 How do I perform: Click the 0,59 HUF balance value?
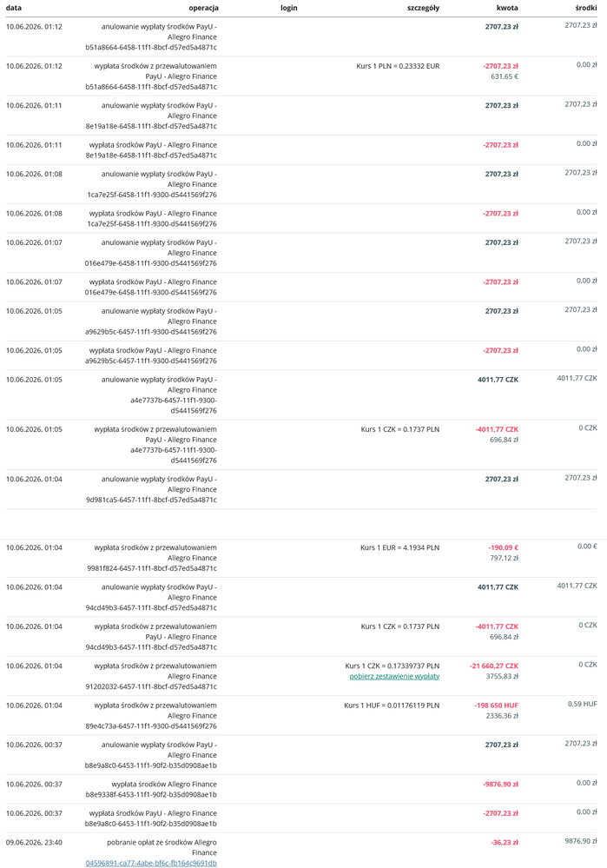[x=583, y=704]
